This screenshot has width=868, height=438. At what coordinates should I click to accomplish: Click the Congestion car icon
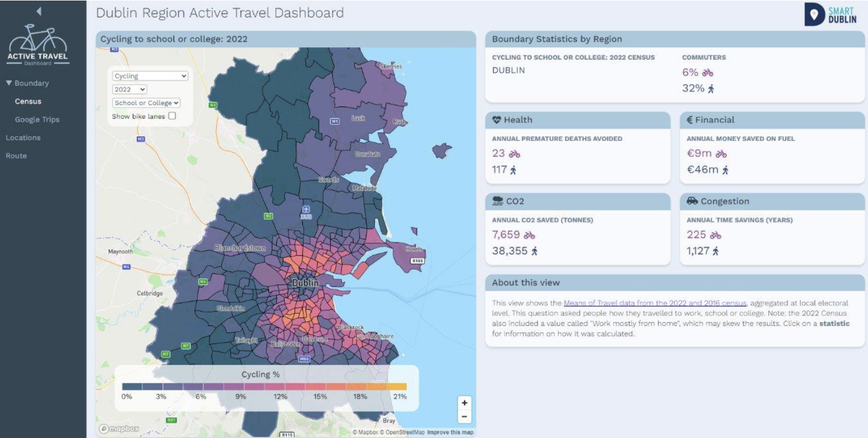click(x=692, y=201)
